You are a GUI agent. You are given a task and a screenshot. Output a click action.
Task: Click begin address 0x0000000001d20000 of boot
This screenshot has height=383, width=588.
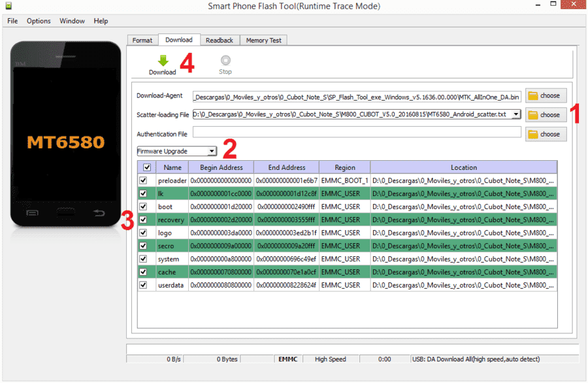click(x=221, y=207)
